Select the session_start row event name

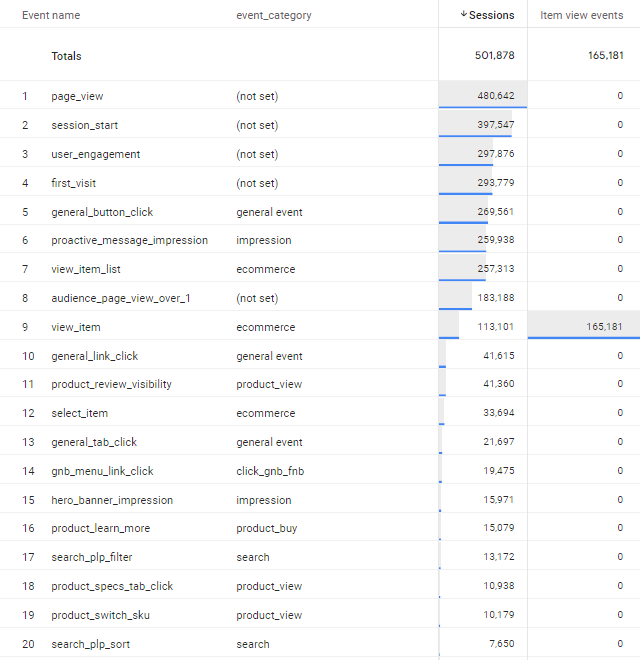coord(83,125)
